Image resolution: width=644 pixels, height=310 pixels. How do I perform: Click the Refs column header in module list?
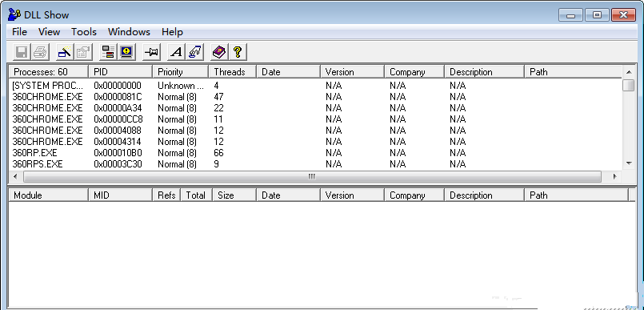(166, 195)
